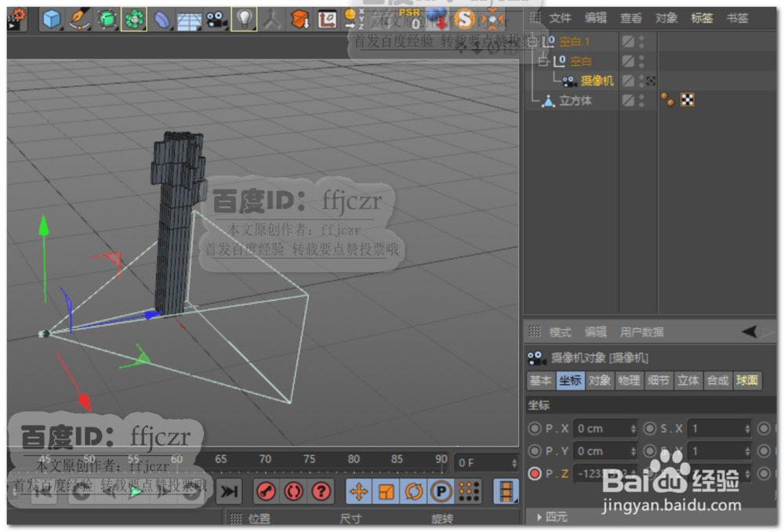The height and width of the screenshot is (532, 784).
Task: Click the camera icon beside 摄像机对象 header
Action: pos(536,357)
